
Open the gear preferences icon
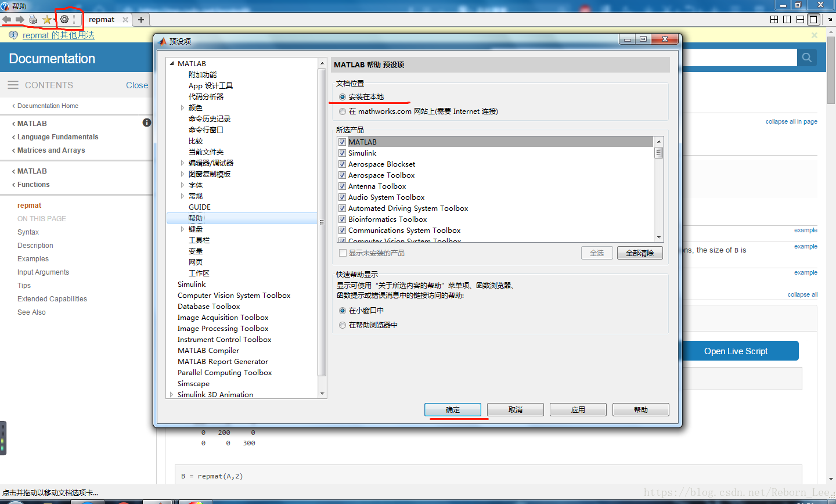click(x=64, y=19)
